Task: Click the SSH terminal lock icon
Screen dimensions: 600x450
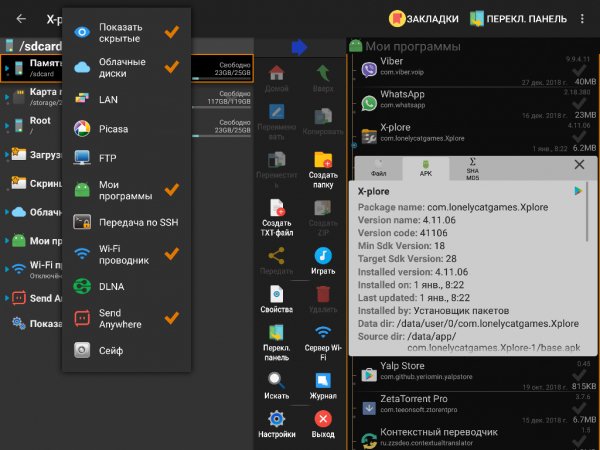Action: tap(82, 222)
